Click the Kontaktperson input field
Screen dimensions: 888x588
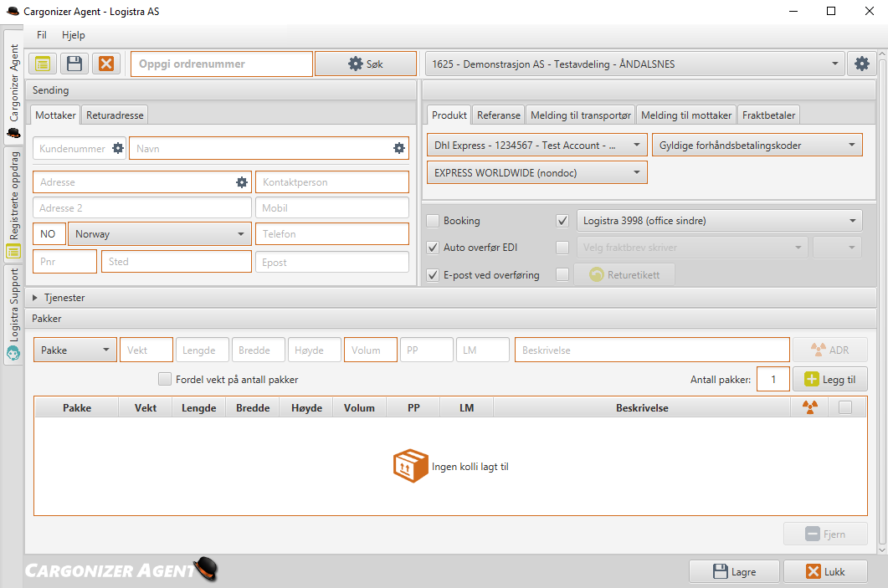(x=332, y=182)
